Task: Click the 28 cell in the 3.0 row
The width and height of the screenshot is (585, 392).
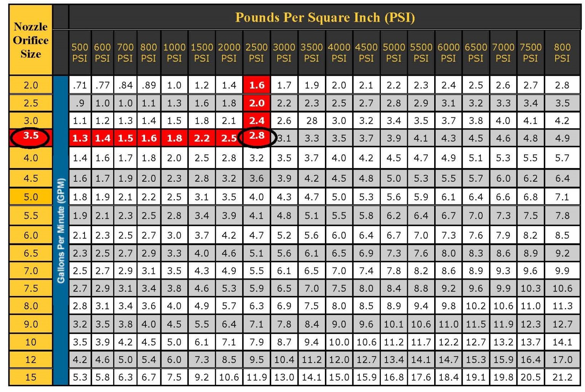Action: [x=312, y=121]
